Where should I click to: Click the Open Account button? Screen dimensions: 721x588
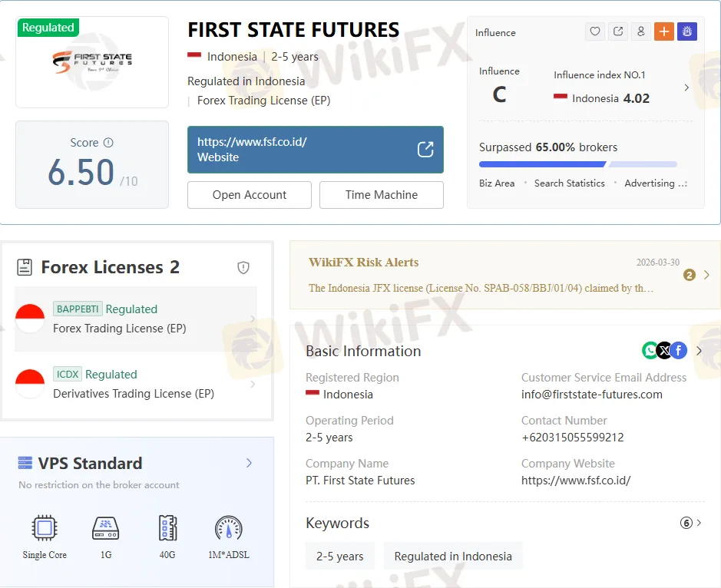250,195
